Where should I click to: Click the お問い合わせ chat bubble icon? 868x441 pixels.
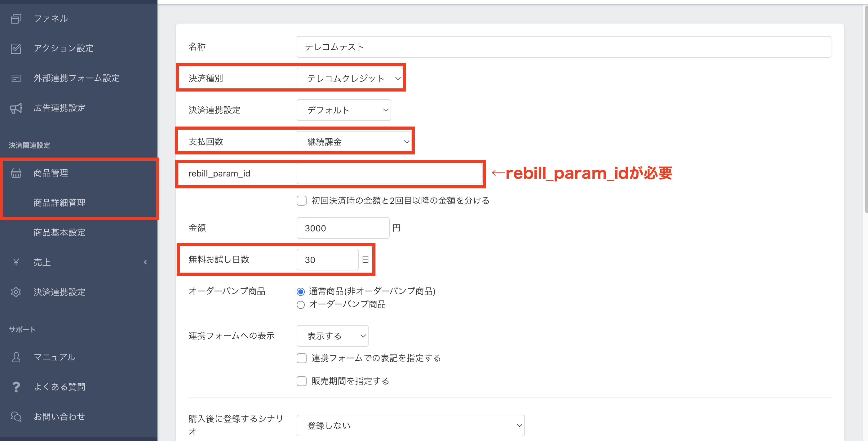point(16,416)
